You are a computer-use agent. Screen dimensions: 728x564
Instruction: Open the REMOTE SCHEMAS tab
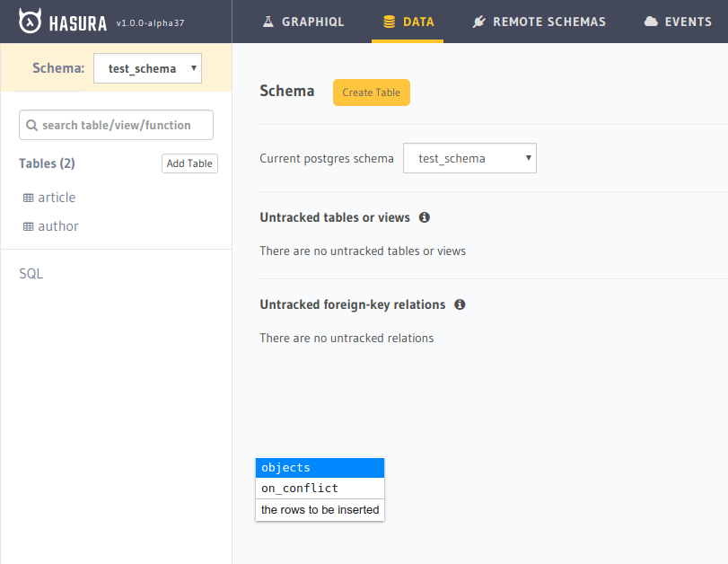pos(539,22)
